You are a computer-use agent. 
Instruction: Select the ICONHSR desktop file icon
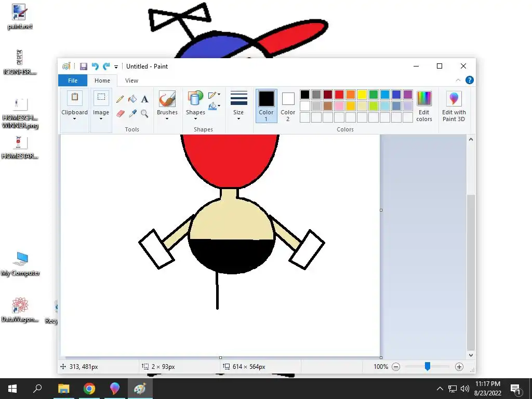[x=19, y=62]
